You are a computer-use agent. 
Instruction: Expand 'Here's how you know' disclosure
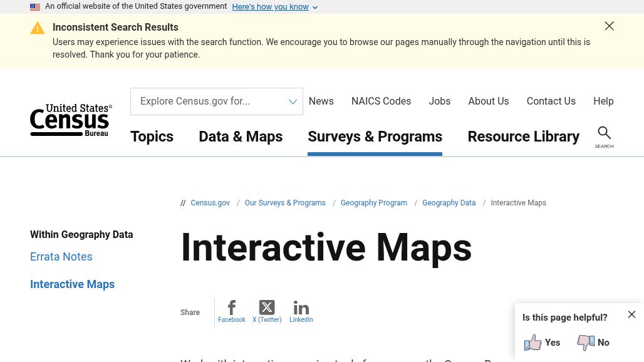click(x=274, y=7)
